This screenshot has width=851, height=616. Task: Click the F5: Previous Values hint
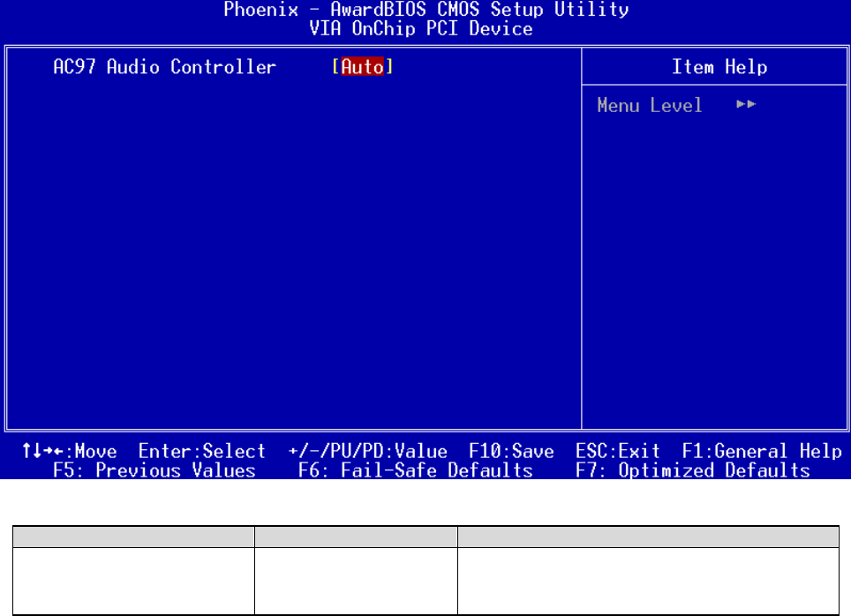[154, 470]
